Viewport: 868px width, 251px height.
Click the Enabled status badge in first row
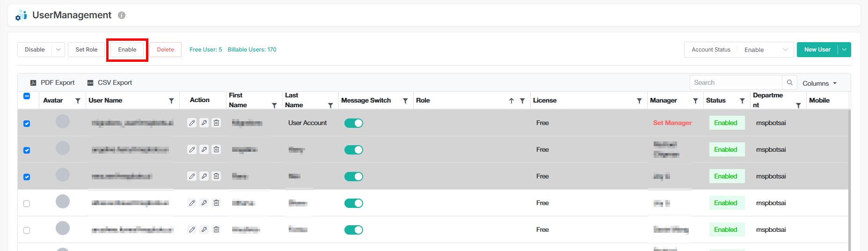click(x=726, y=123)
